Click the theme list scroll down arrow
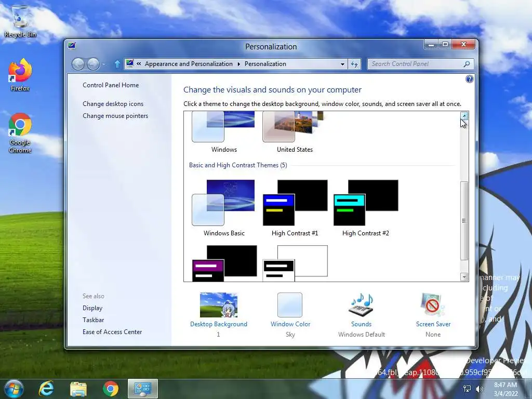This screenshot has width=532, height=399. (x=464, y=277)
